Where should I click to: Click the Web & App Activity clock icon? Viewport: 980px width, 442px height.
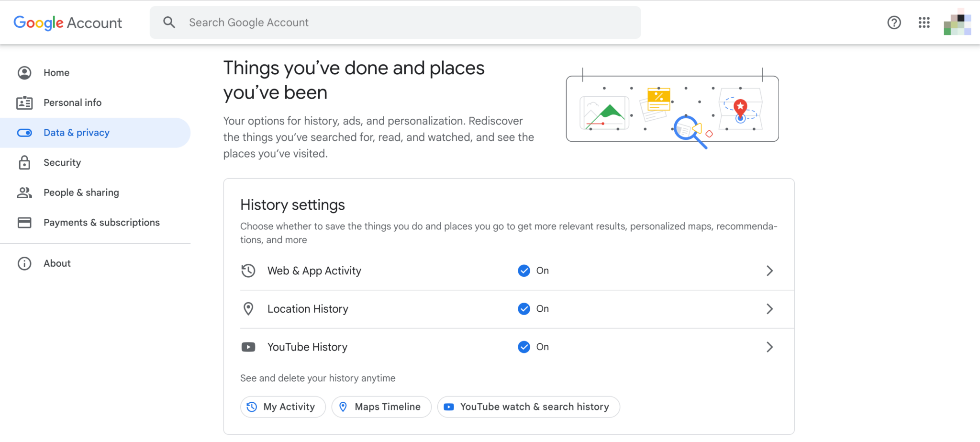tap(248, 271)
